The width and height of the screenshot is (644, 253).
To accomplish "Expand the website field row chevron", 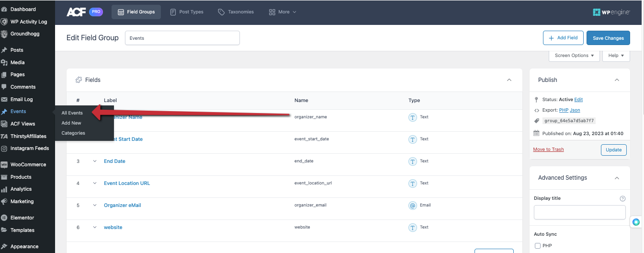I will pyautogui.click(x=94, y=227).
